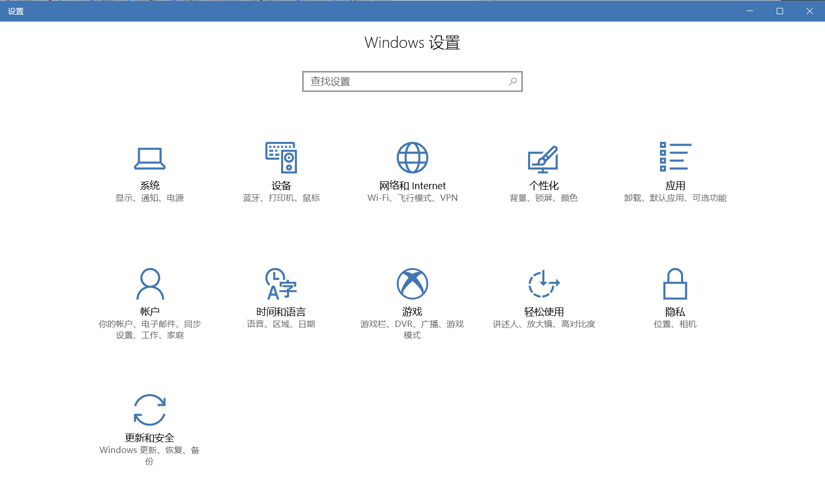Click description text 位置、相机

click(x=675, y=324)
